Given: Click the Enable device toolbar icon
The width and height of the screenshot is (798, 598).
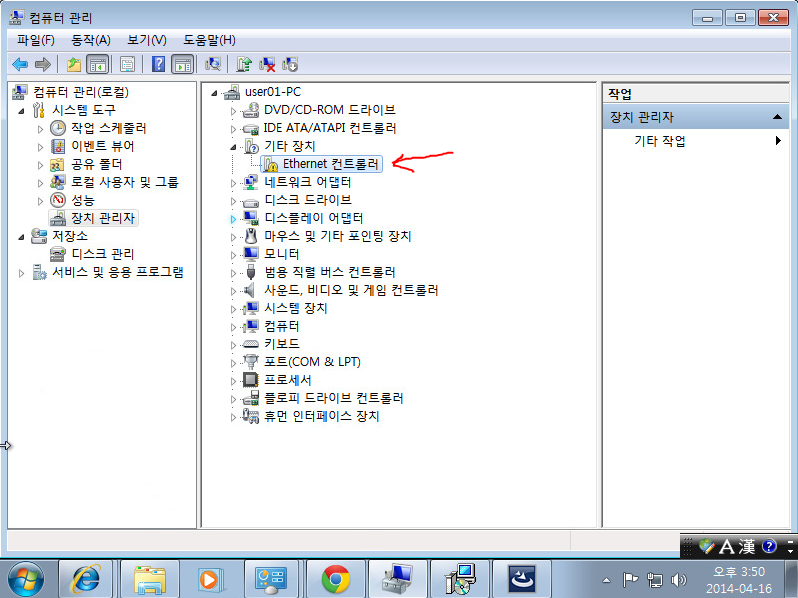Looking at the screenshot, I should [x=290, y=65].
